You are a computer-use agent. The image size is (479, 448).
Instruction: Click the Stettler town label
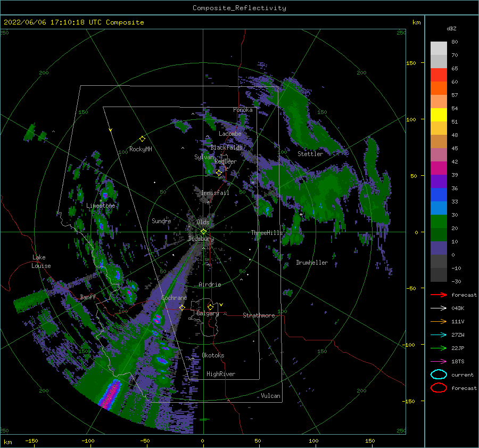310,154
